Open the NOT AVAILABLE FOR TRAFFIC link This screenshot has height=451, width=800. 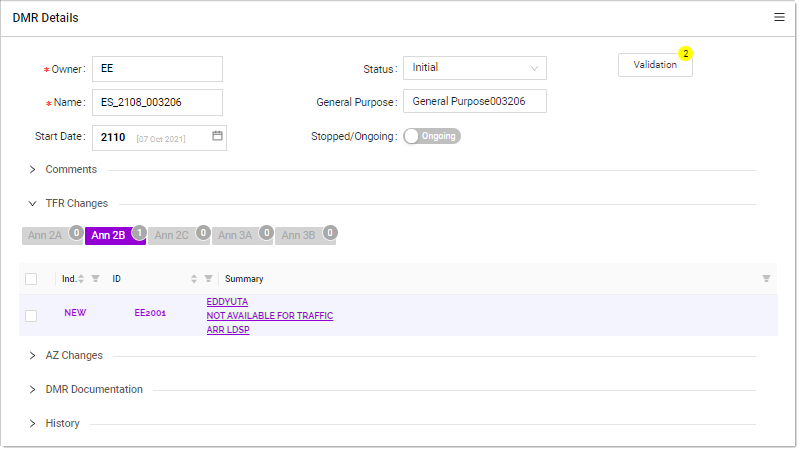click(x=270, y=316)
